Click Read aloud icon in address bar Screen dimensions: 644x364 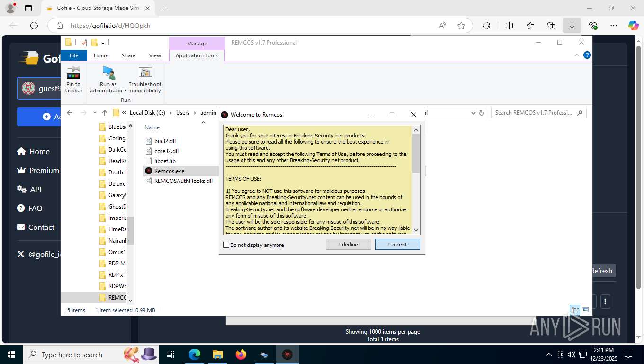(x=442, y=26)
